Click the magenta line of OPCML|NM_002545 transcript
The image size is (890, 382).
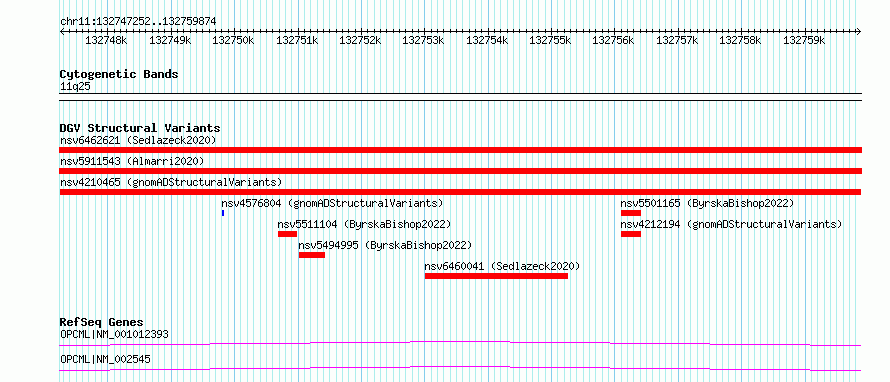[460, 368]
